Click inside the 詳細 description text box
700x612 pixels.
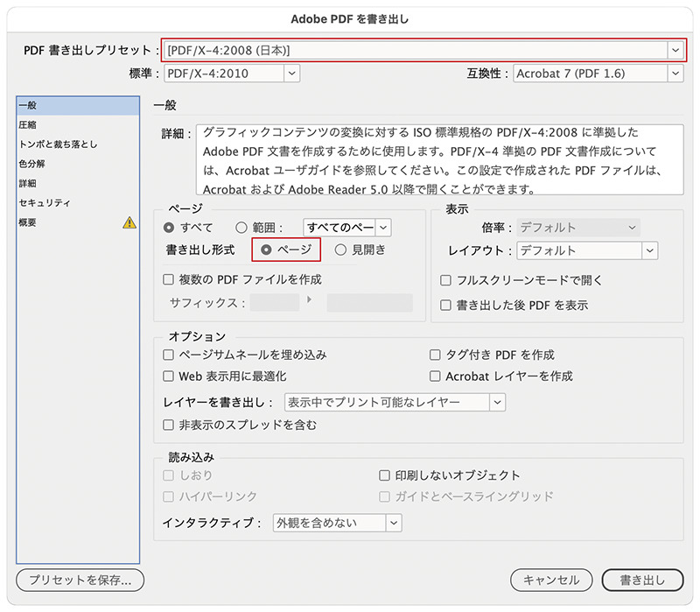tap(440, 159)
